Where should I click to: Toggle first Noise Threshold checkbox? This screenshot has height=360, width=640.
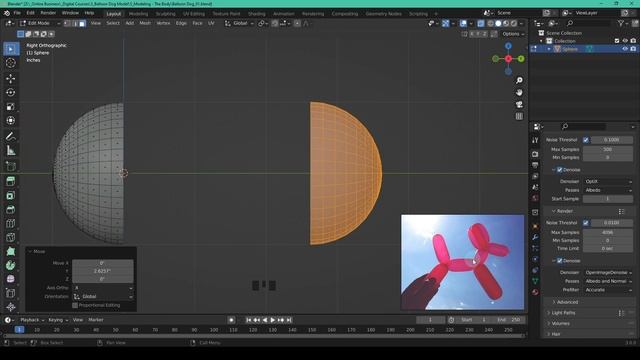[x=586, y=140]
